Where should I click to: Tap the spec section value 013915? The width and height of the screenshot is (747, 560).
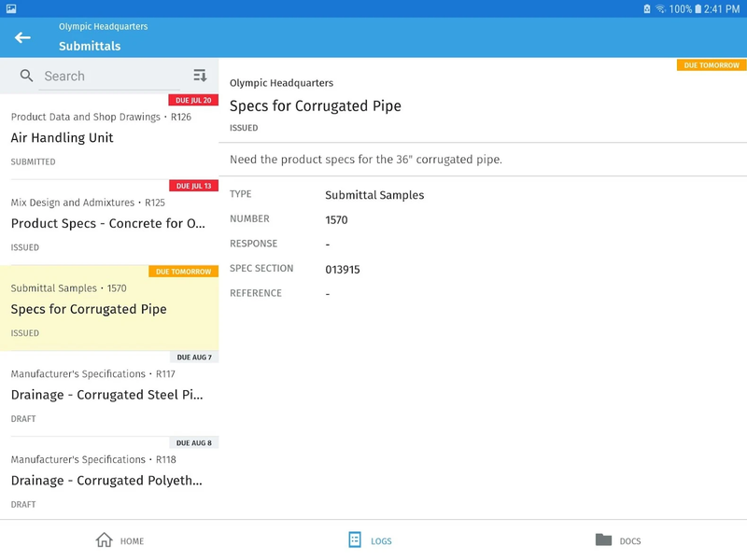pyautogui.click(x=343, y=270)
